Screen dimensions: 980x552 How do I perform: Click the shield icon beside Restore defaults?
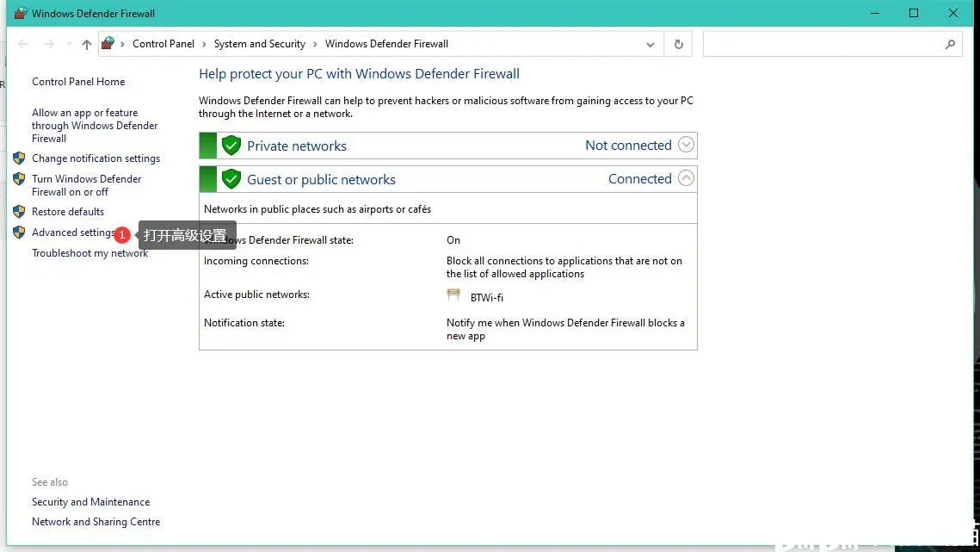pos(19,212)
